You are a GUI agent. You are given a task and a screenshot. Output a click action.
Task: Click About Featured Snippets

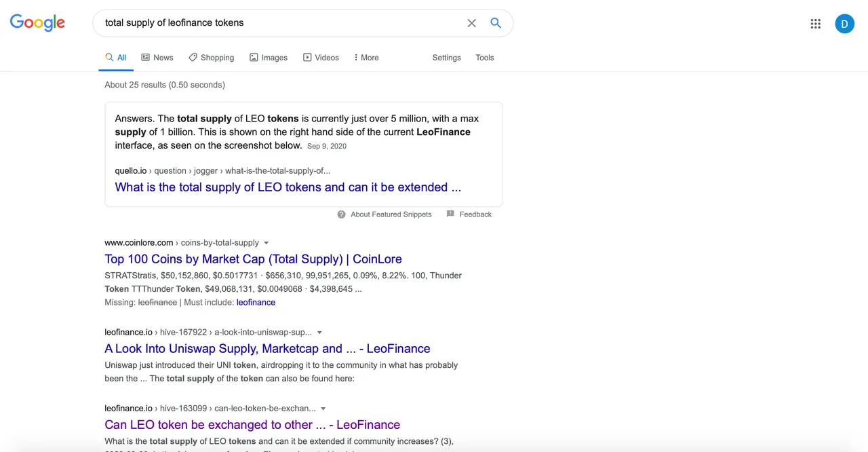(x=391, y=214)
